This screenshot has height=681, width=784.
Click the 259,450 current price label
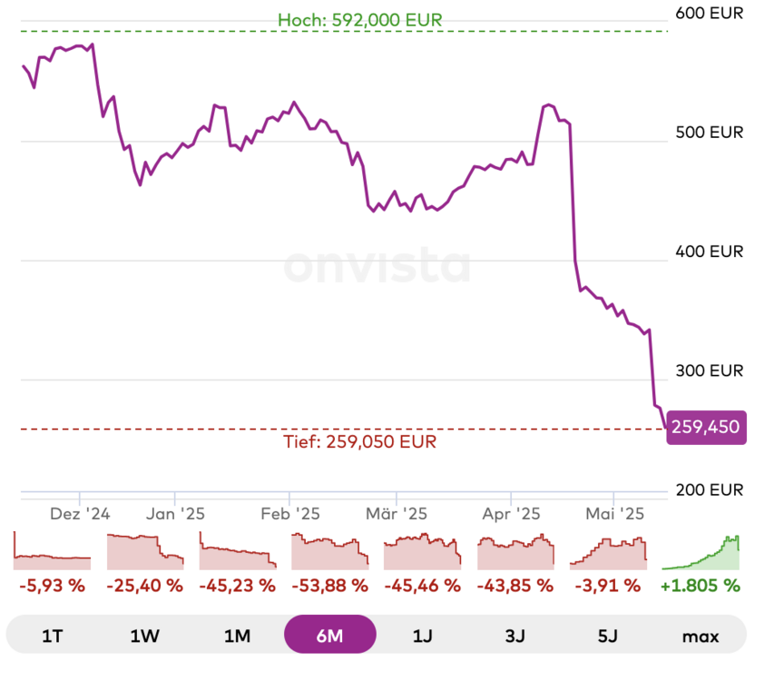point(706,426)
